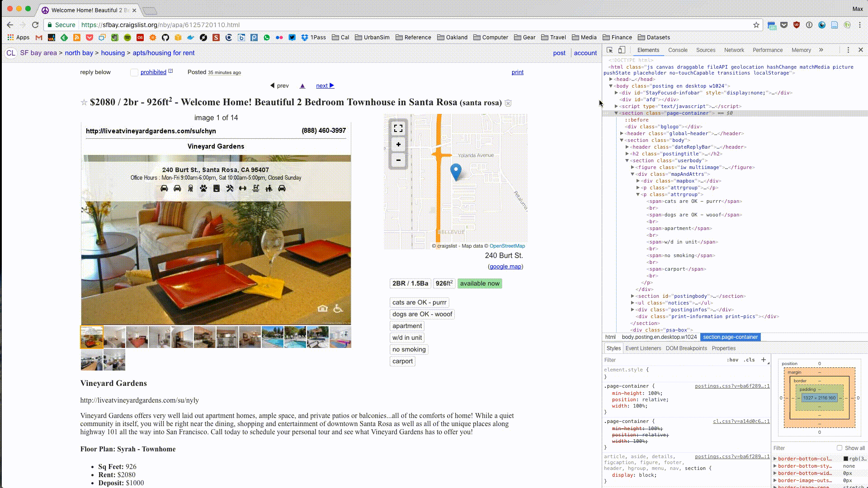Collapse the body element node
The image size is (868, 488).
(x=611, y=86)
